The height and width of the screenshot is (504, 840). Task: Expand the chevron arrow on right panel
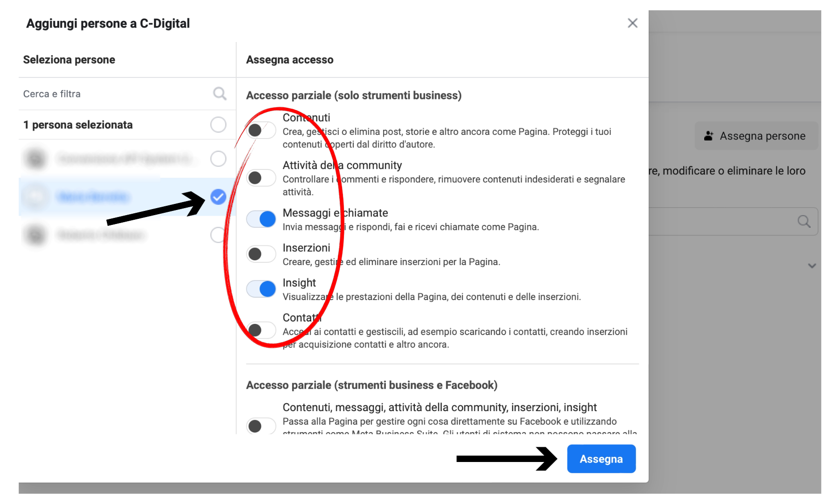(812, 266)
